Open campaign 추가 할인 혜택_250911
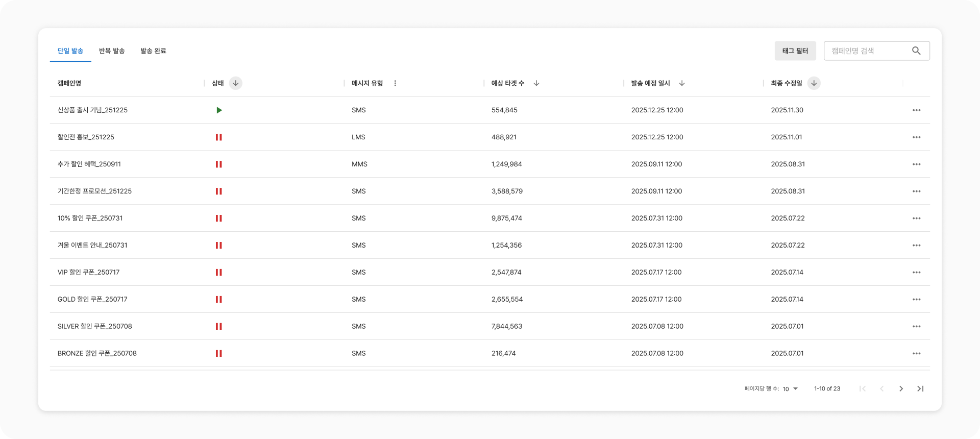 89,164
